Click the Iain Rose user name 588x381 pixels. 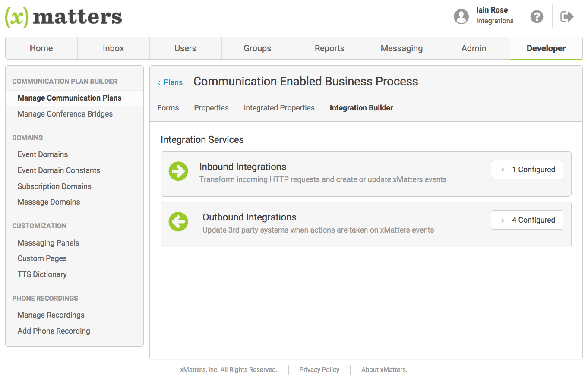(x=492, y=10)
